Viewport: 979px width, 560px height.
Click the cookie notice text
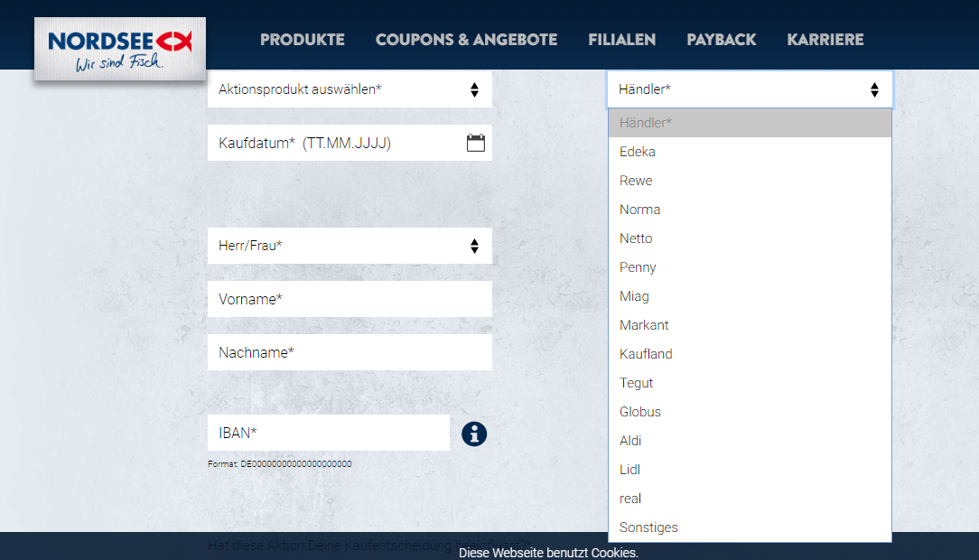click(x=548, y=553)
